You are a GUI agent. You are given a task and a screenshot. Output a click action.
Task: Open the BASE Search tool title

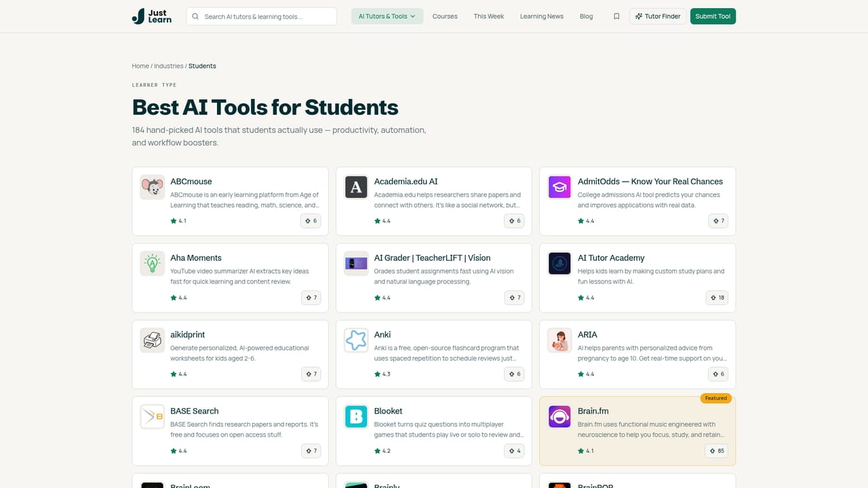(195, 411)
